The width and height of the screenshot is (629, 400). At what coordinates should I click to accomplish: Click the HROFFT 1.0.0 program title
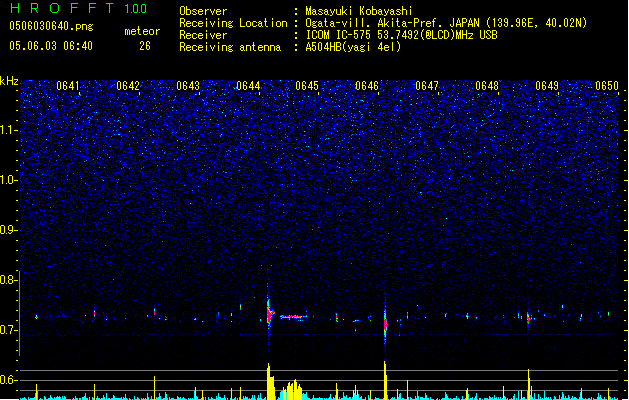click(78, 8)
